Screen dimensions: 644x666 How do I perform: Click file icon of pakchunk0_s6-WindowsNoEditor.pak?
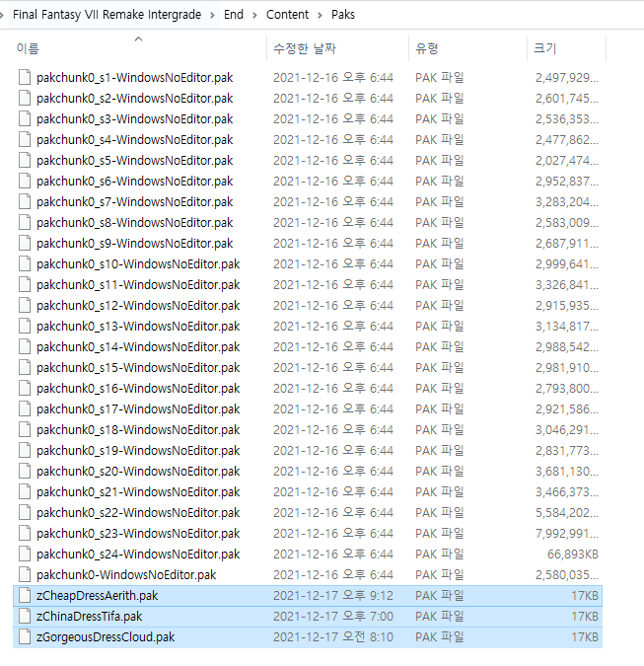25,181
